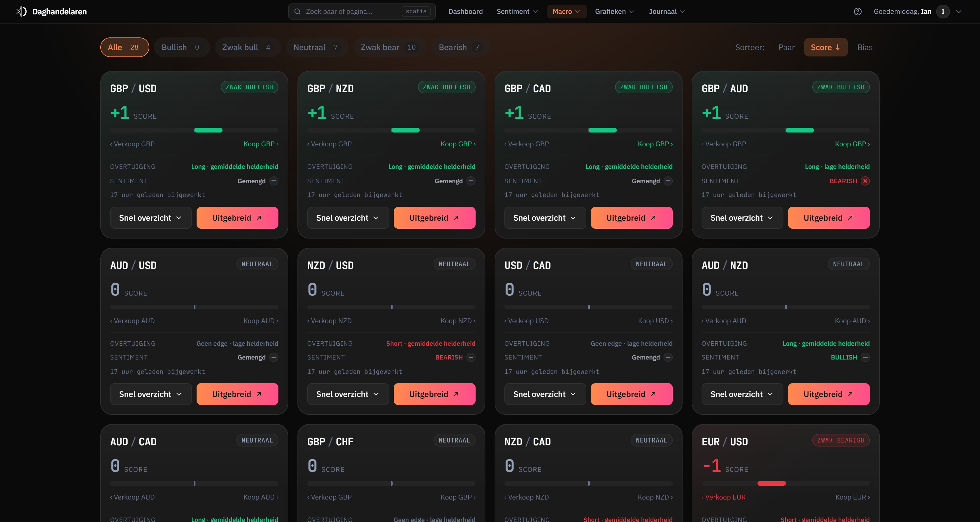
Task: Sort cards by Bias
Action: click(x=865, y=47)
